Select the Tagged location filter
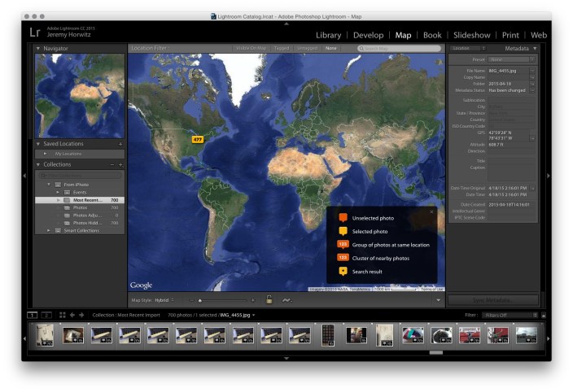The height and width of the screenshot is (392, 573). (283, 48)
